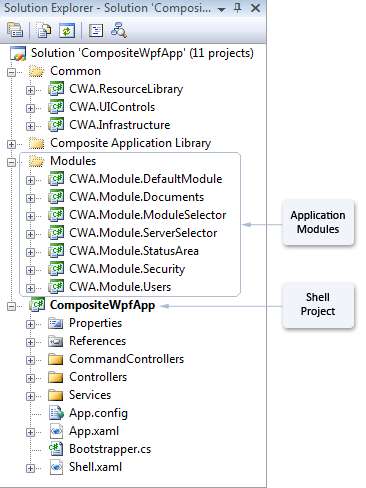Collapse the Modules solution folder
Image resolution: width=366 pixels, height=488 pixels.
pos(11,162)
